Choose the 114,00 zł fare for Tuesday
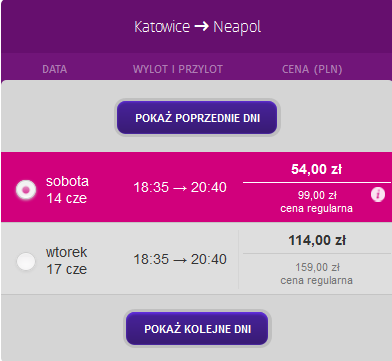 click(317, 240)
